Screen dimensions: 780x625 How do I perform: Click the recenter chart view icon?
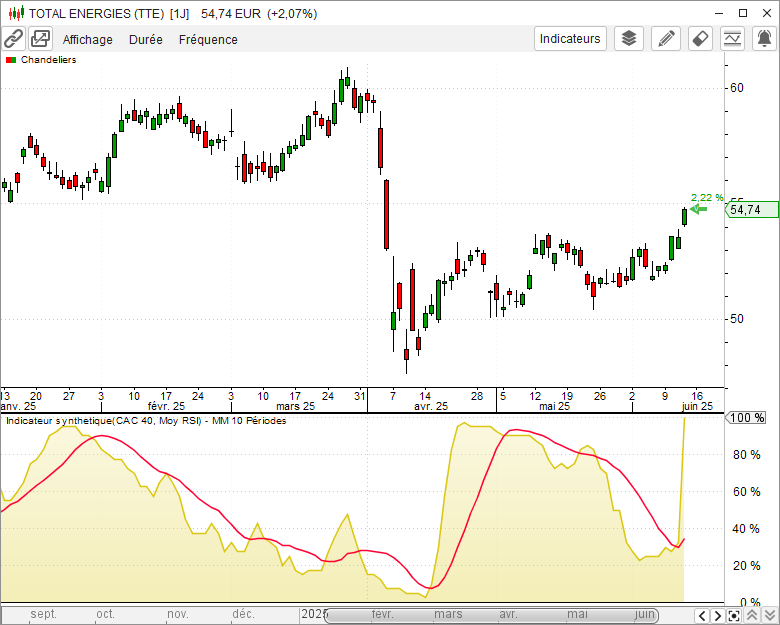click(735, 615)
